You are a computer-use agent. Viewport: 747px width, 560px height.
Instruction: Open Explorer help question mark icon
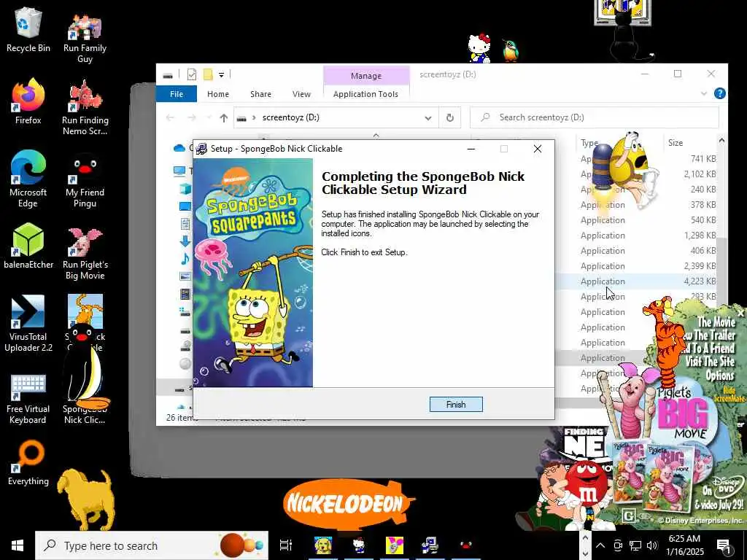[x=720, y=93]
